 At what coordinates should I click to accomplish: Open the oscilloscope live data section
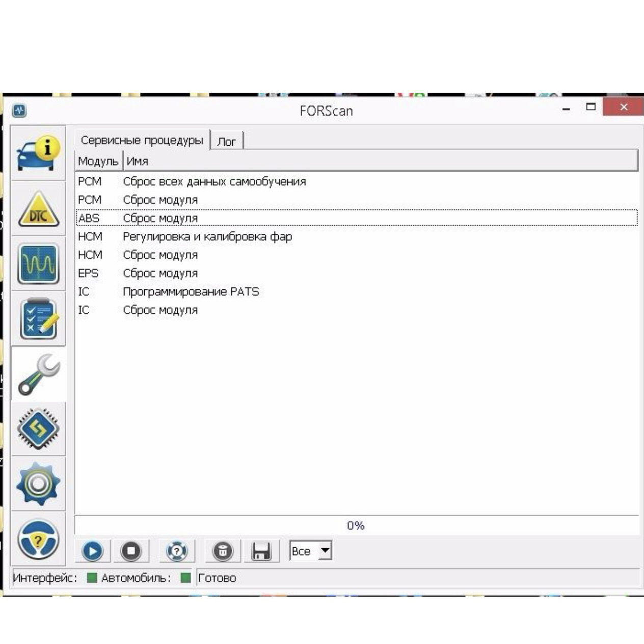[38, 263]
